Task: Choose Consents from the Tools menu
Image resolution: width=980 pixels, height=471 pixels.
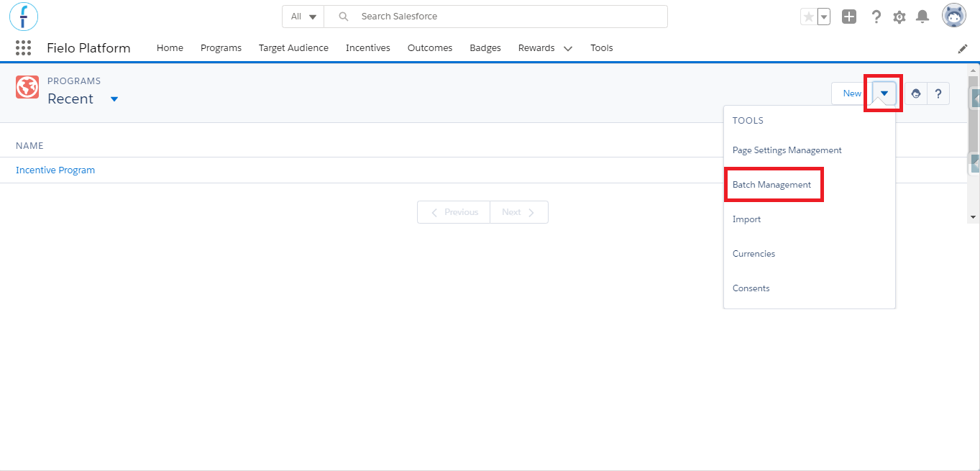Action: (751, 288)
